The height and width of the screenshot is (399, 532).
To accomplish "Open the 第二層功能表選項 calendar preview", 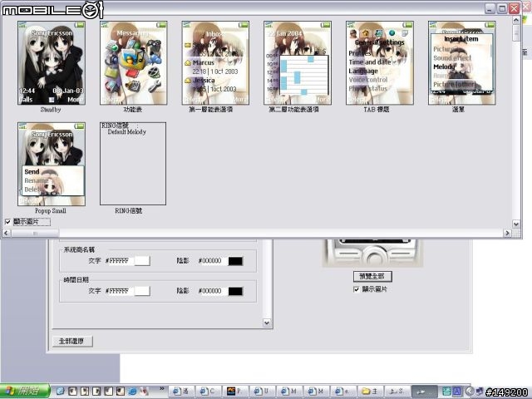I will coord(298,63).
